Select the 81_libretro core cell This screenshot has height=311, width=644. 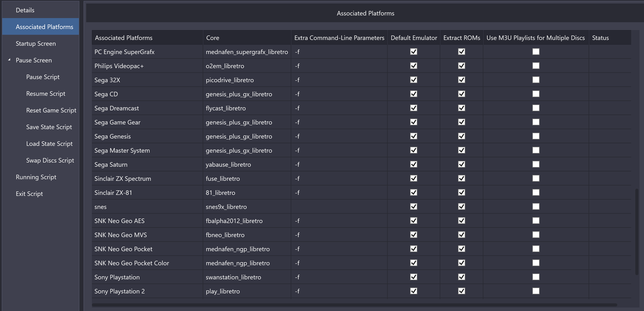pyautogui.click(x=247, y=193)
